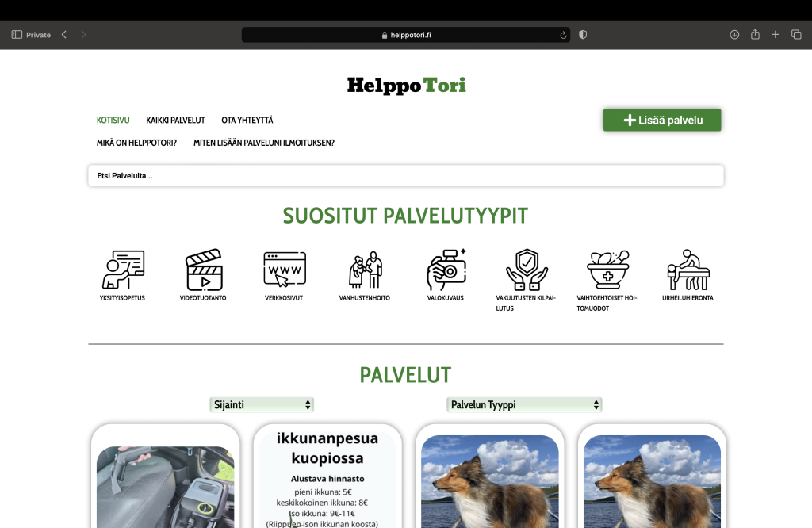The height and width of the screenshot is (528, 812).
Task: Expand the Palvelun Tyyppi dropdown
Action: 524,405
